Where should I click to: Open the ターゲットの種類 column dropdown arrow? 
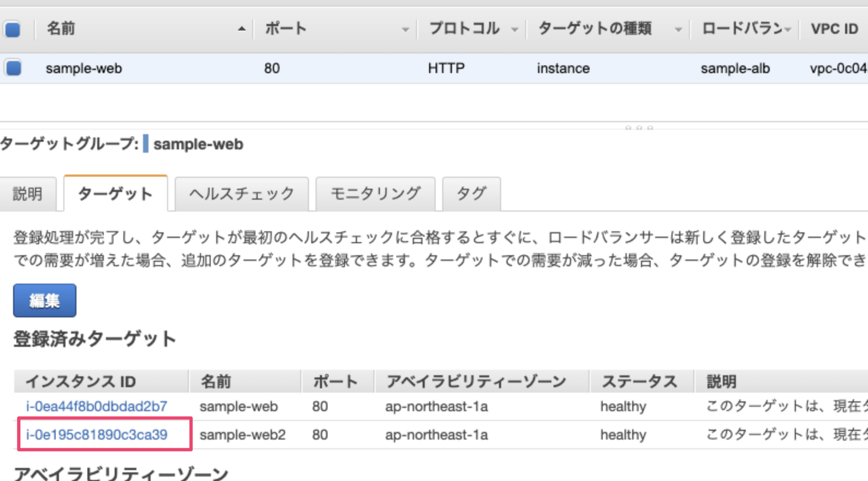click(678, 29)
